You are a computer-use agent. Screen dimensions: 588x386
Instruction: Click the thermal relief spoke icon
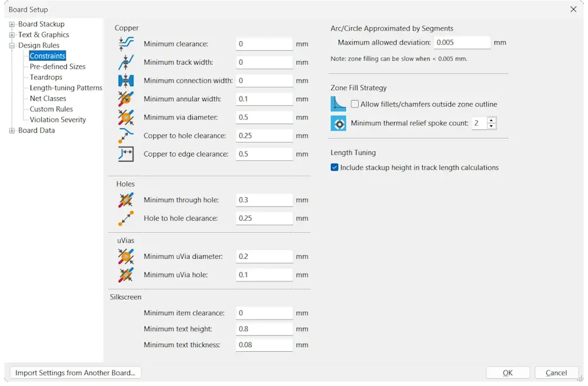[339, 123]
